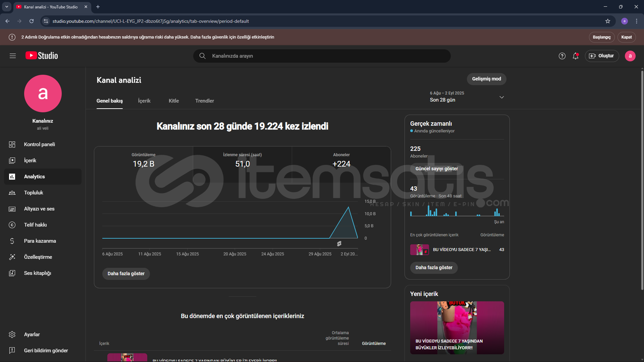Screen dimensions: 644x362
Task: Open Chrome profile avatar
Action: 625,21
